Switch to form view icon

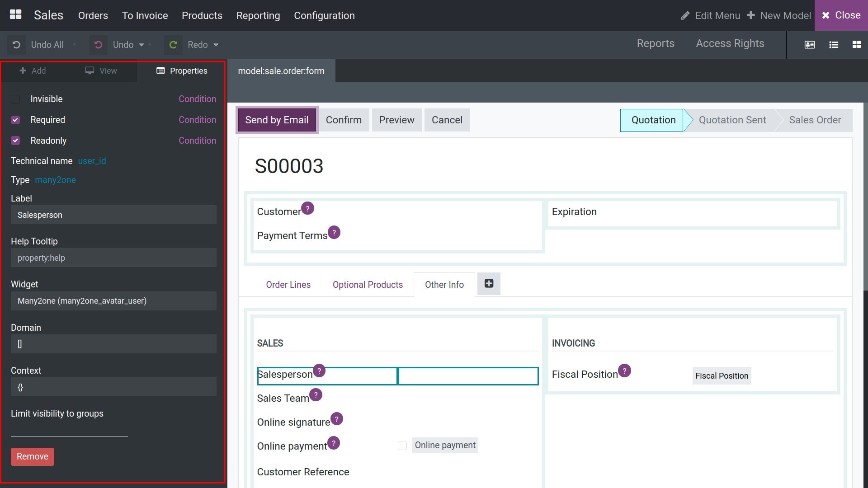[x=810, y=45]
